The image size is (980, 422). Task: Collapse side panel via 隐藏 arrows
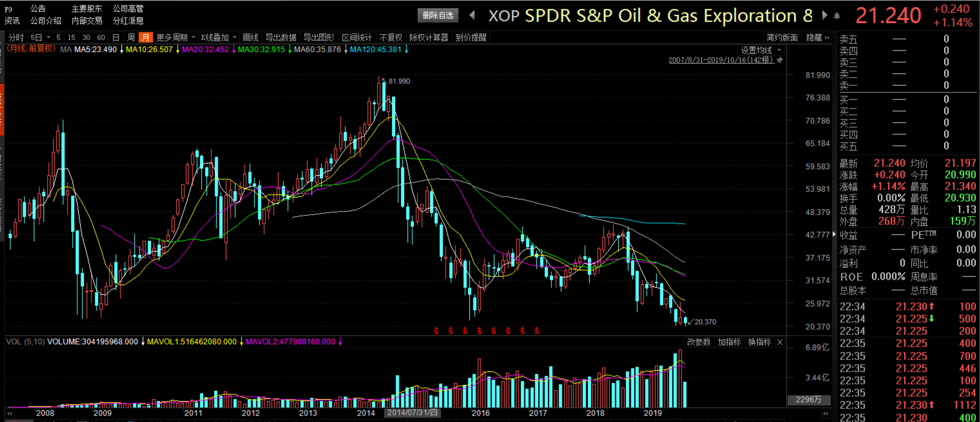[x=827, y=37]
